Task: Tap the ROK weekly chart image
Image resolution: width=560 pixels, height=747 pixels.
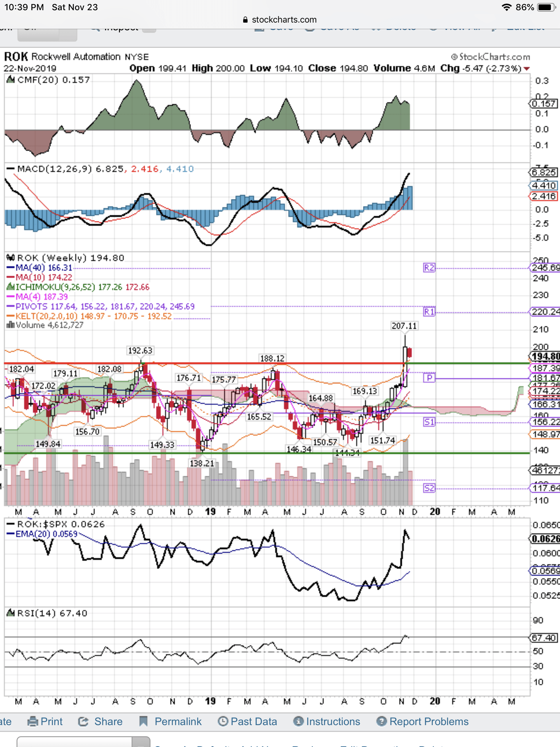Action: coord(267,379)
